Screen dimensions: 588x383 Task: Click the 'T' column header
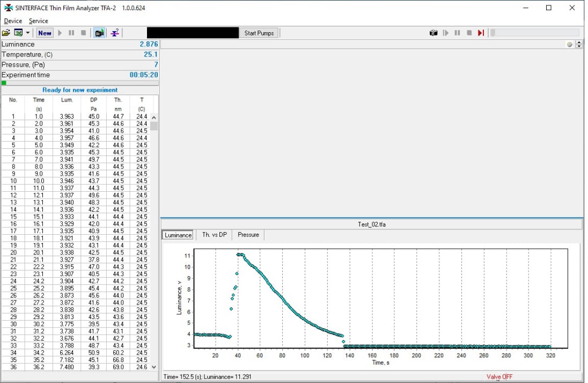(x=142, y=100)
